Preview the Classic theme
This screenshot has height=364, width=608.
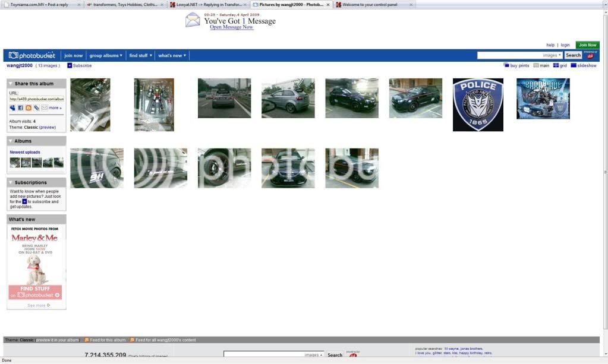pyautogui.click(x=48, y=127)
